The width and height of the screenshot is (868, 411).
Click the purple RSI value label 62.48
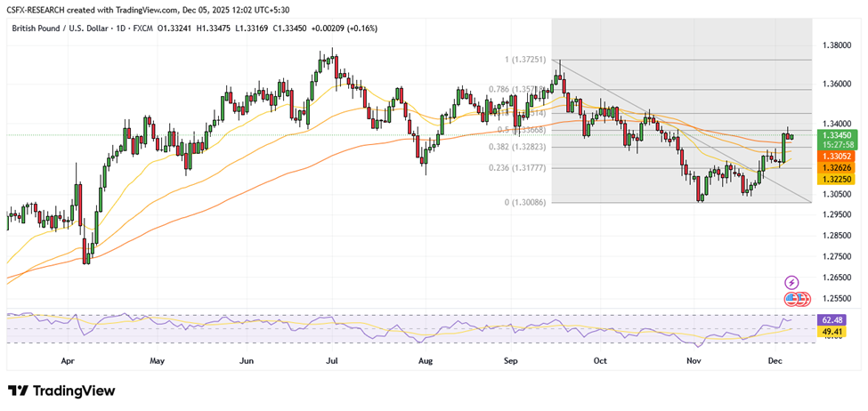pos(833,319)
